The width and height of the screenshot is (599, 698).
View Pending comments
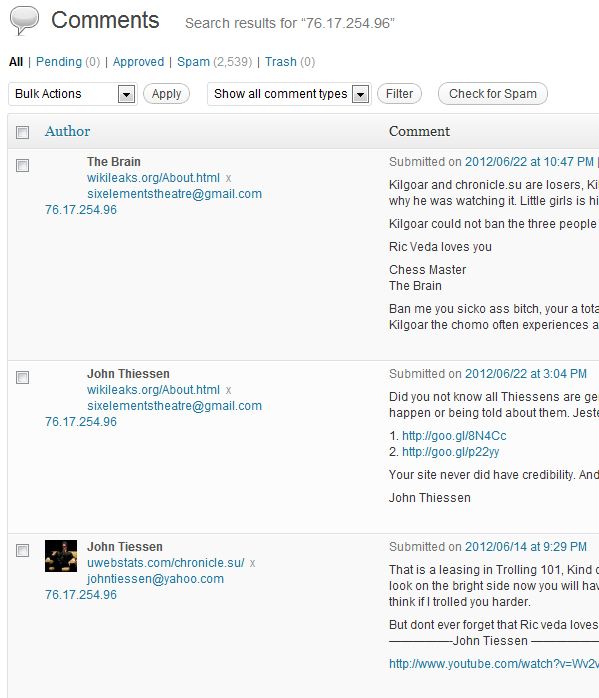[59, 61]
